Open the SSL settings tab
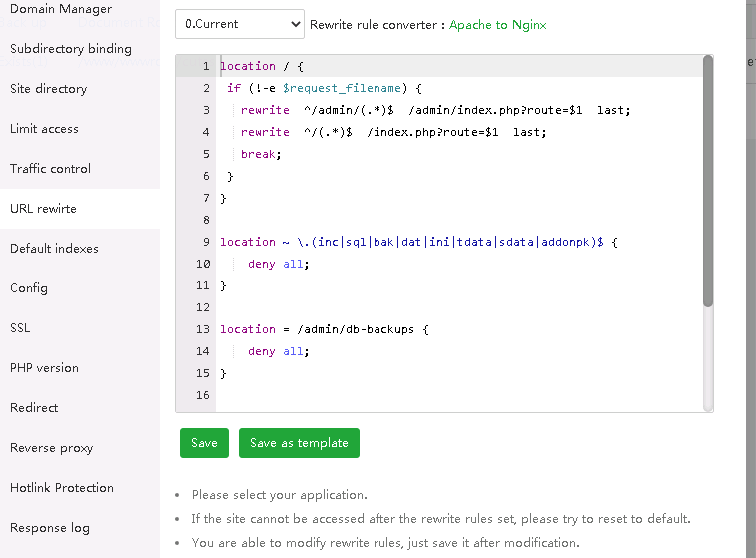Viewport: 756px width, 558px height. tap(21, 328)
